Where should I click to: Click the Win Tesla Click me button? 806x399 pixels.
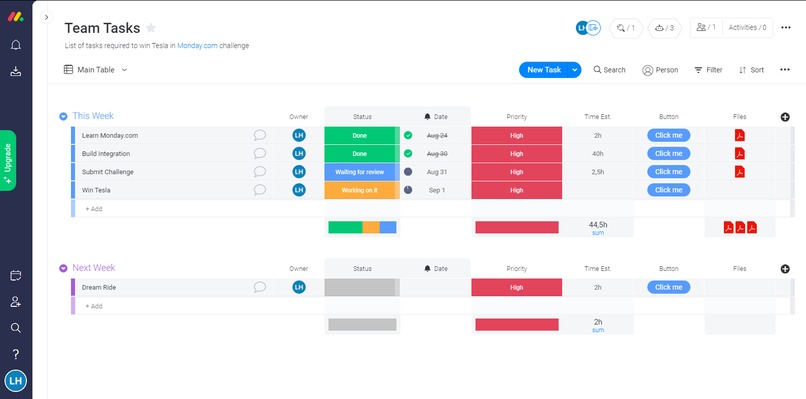668,190
